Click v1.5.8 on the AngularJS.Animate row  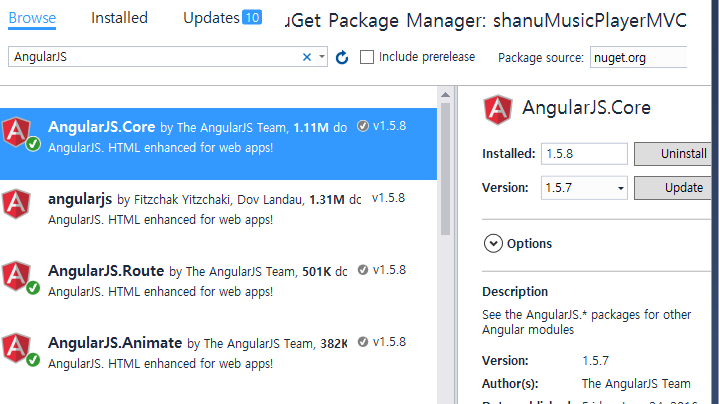(389, 342)
